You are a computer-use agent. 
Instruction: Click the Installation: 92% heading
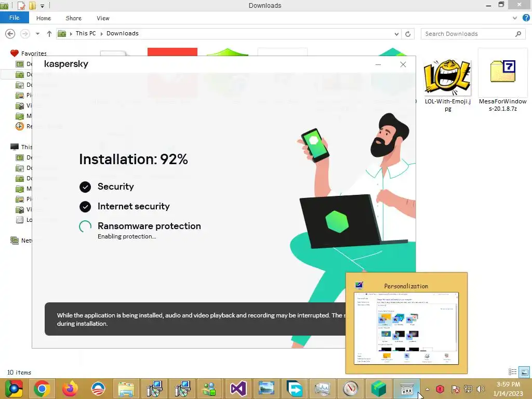pos(134,159)
